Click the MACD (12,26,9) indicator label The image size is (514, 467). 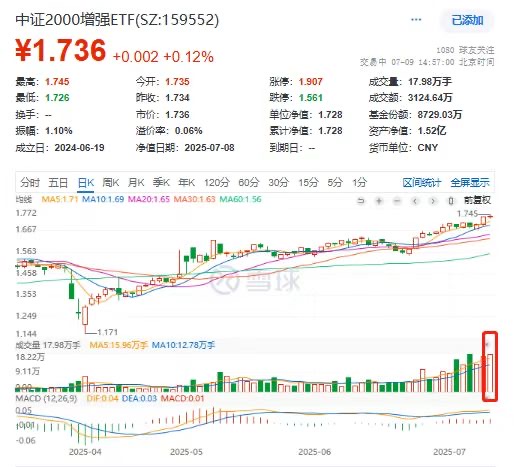click(46, 399)
